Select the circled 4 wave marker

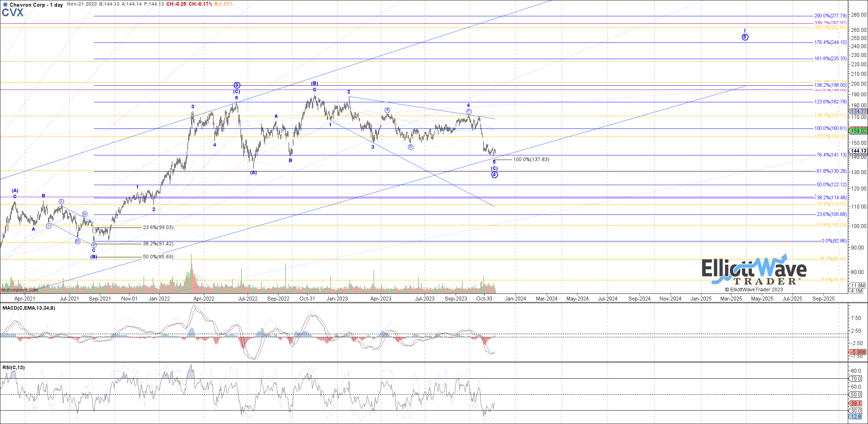click(495, 174)
